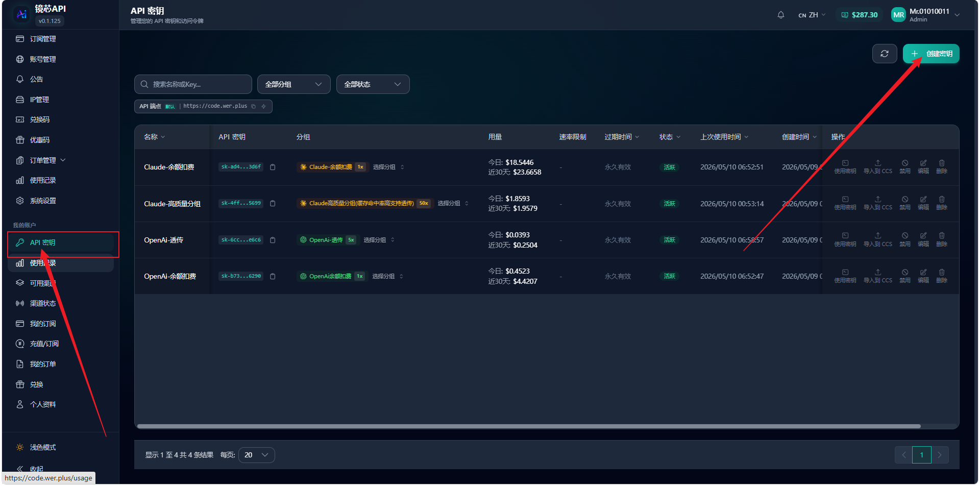Copy the sk-ad4...3d6f key
Viewport: 980px width, 486px height.
(273, 167)
